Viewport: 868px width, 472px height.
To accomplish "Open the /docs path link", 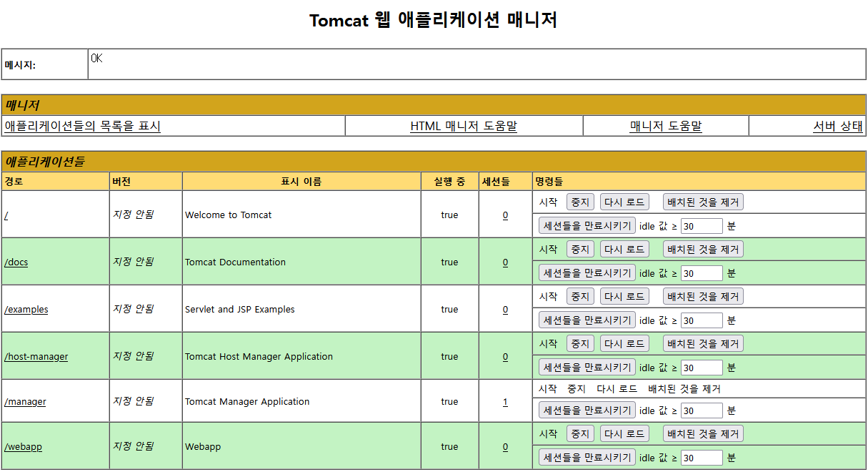I will point(16,262).
